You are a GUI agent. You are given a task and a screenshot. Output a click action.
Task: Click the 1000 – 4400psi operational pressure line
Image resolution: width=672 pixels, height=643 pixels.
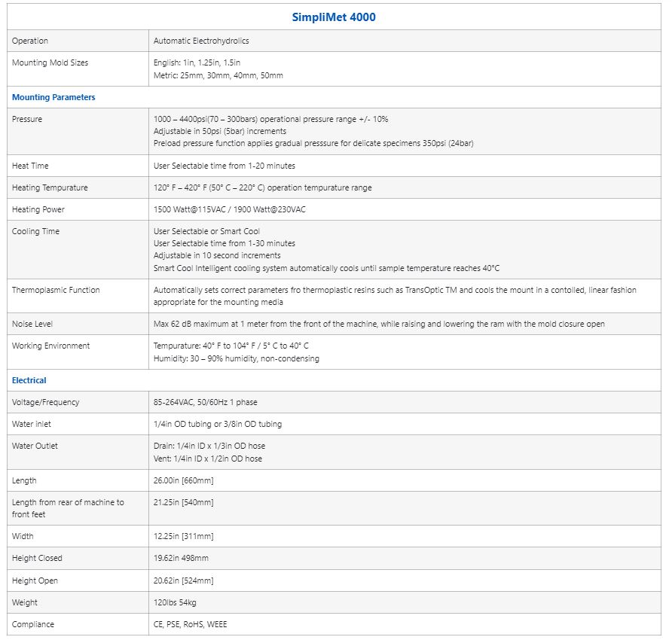point(271,119)
